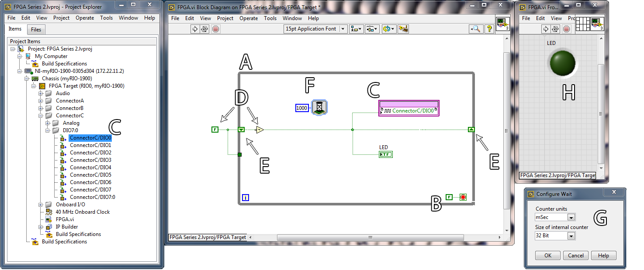Switch to the Items tab in Project Explorer
644x270 pixels.
15,29
